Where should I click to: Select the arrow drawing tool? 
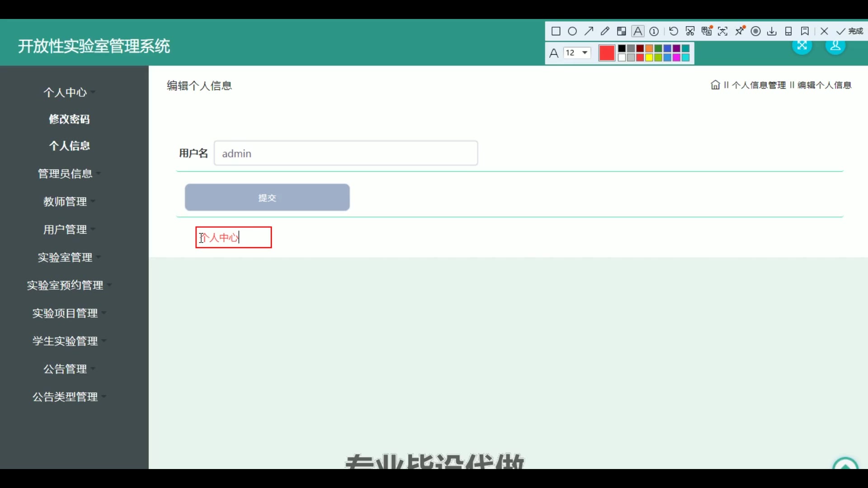point(589,31)
